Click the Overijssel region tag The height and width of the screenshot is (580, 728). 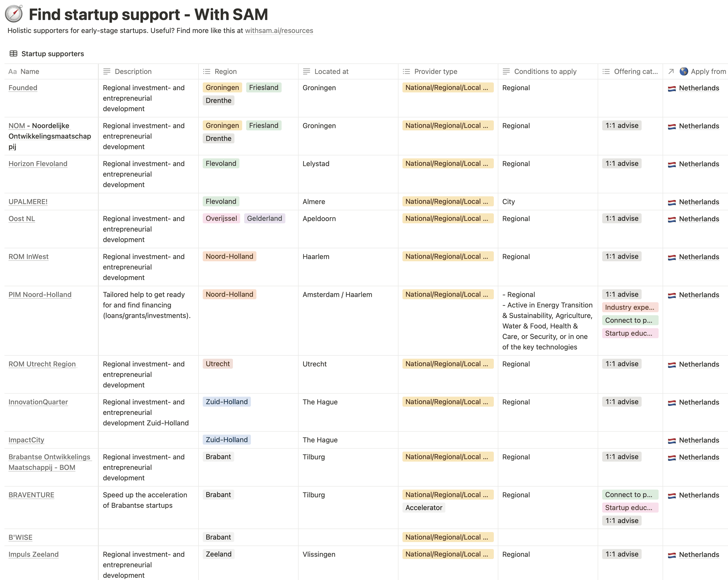click(221, 218)
